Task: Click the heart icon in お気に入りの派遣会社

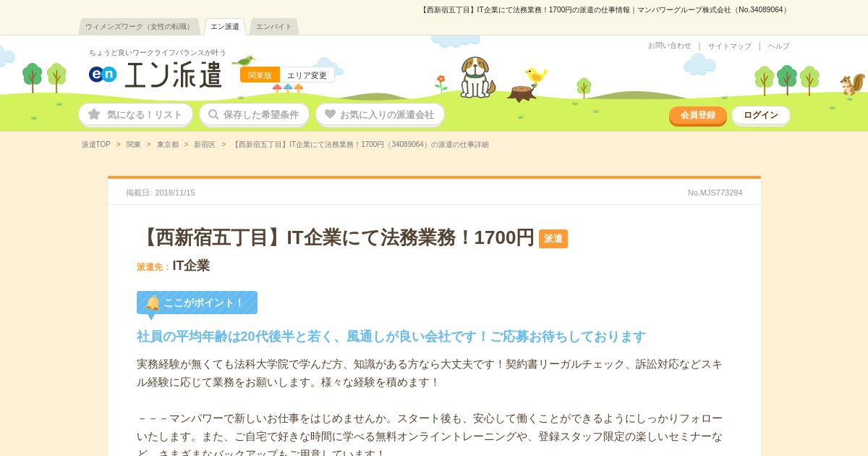Action: [330, 114]
